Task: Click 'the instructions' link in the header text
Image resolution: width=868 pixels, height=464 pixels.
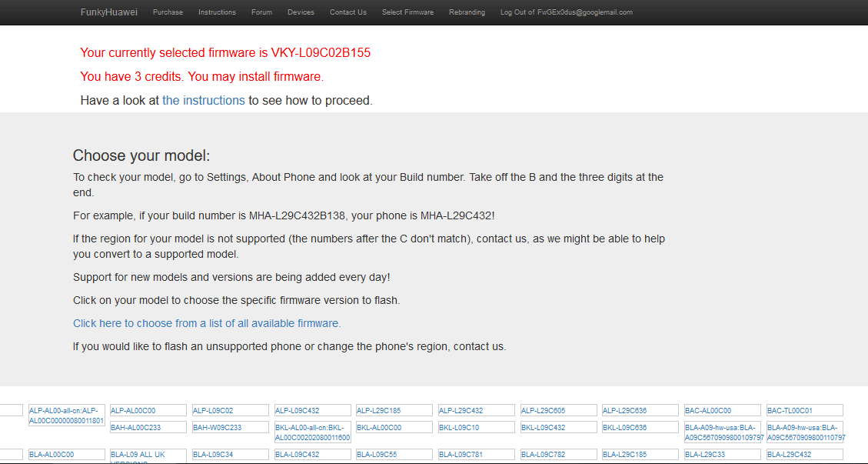Action: [203, 100]
